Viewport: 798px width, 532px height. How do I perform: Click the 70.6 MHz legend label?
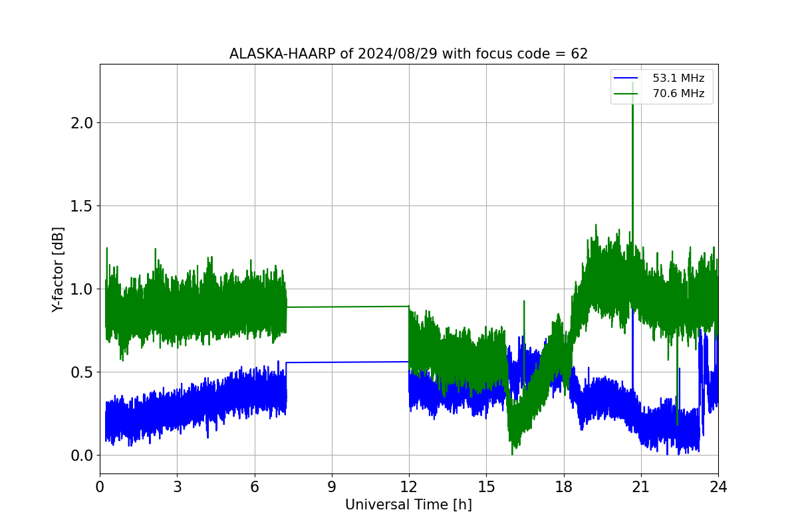pos(678,94)
